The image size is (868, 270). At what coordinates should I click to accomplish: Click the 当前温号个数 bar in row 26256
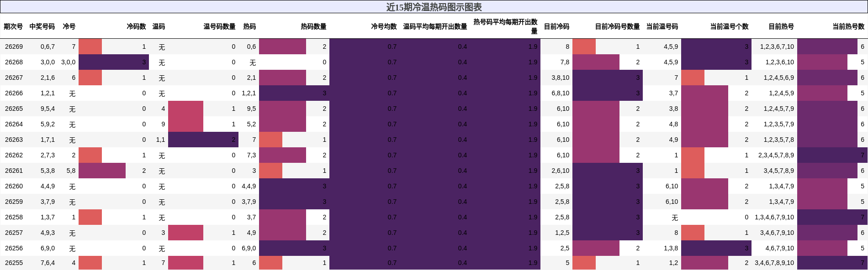tap(716, 248)
